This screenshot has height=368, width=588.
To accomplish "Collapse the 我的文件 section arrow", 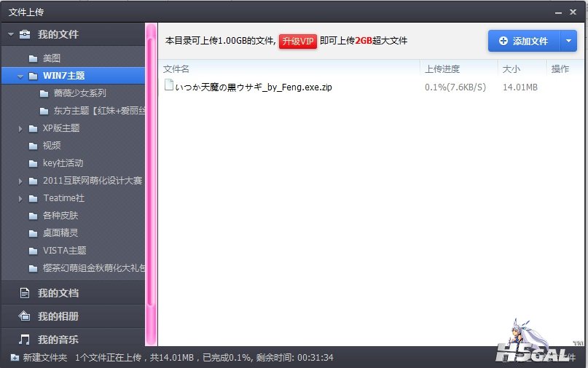I will 11,34.
